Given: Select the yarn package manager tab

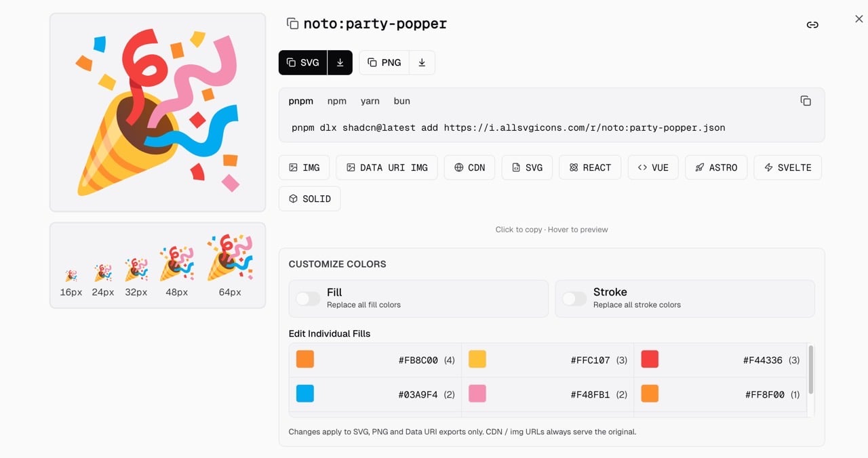Looking at the screenshot, I should pos(370,101).
